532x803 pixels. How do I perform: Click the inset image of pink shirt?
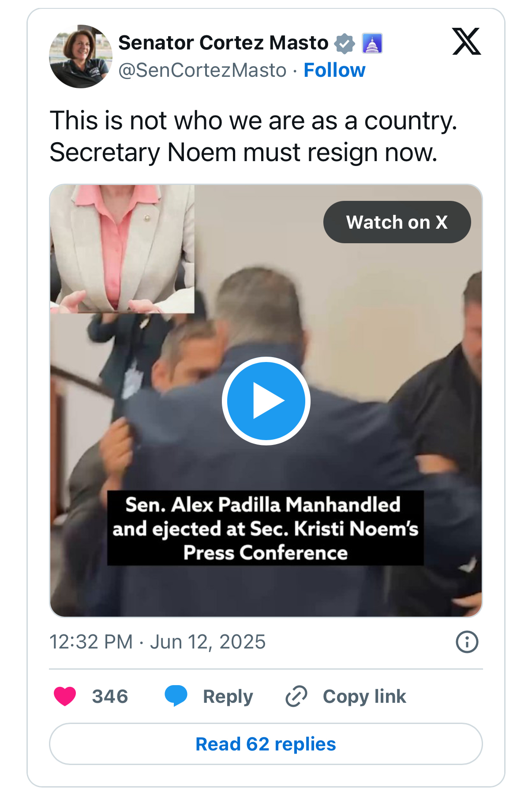(122, 249)
